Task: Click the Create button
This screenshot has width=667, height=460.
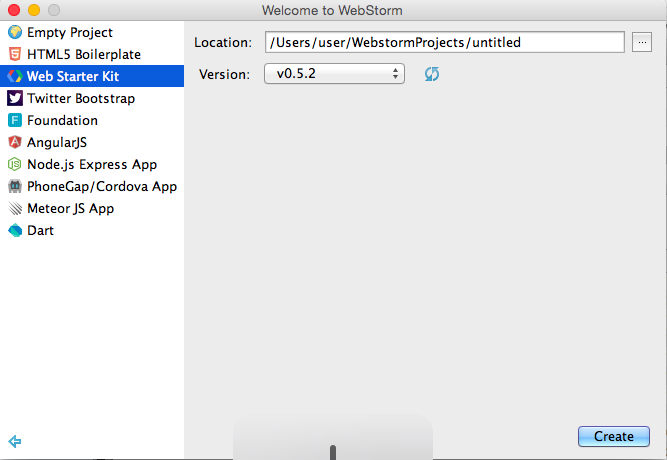Action: (x=613, y=436)
